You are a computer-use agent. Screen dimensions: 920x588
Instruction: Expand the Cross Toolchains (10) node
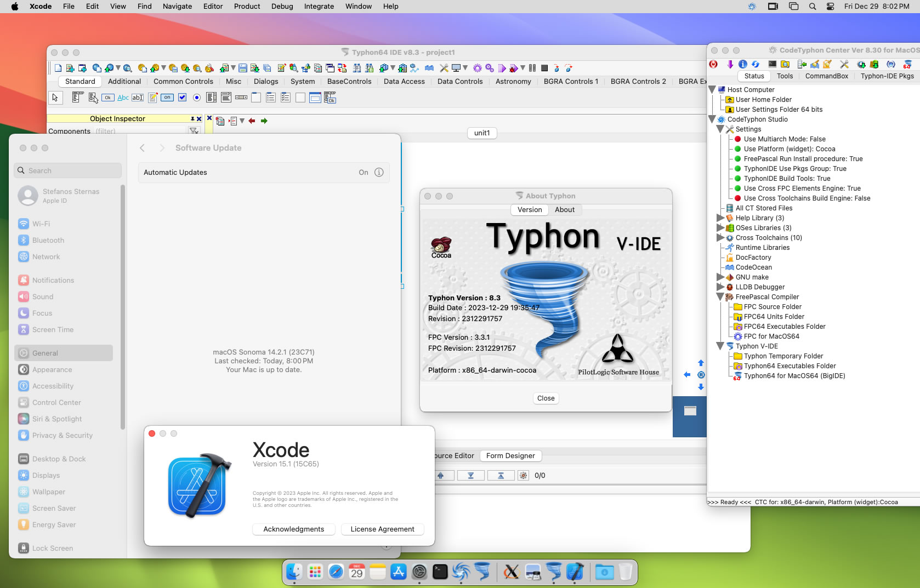[720, 237]
